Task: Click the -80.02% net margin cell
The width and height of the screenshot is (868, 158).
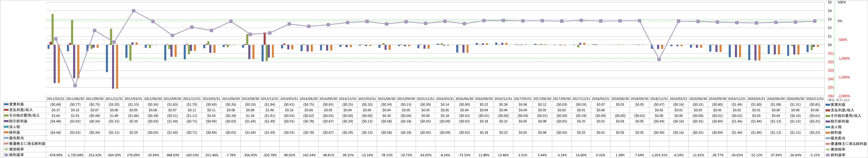Action: tap(289, 155)
